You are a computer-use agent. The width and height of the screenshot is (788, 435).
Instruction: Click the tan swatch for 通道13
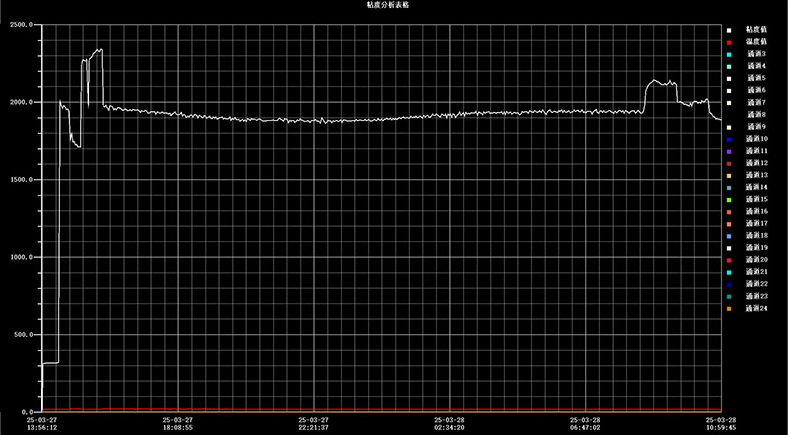(729, 176)
